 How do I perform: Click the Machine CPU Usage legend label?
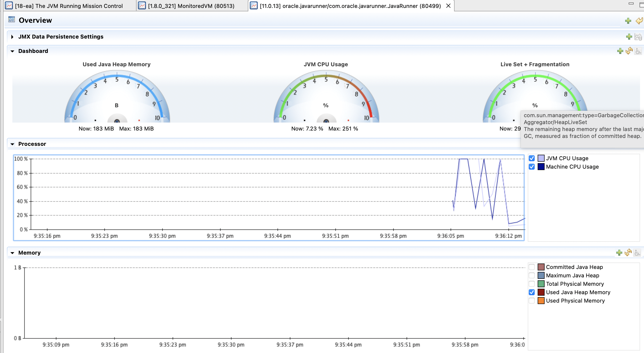(x=572, y=167)
